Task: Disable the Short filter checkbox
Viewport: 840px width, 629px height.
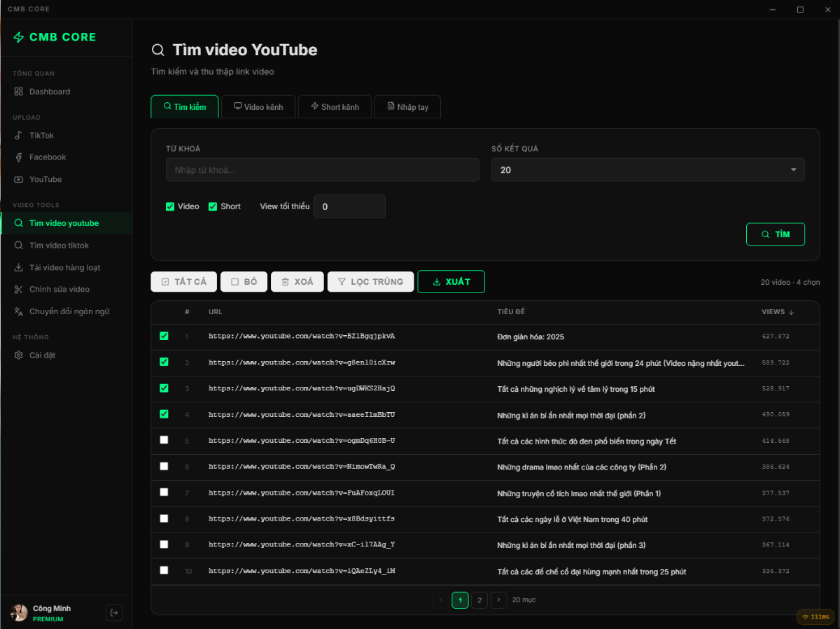Action: (212, 206)
